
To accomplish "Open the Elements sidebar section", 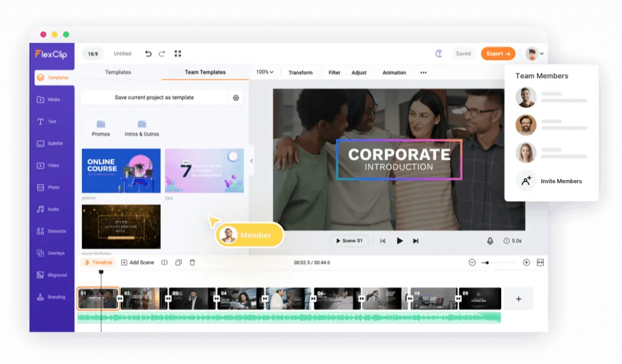I will click(51, 231).
